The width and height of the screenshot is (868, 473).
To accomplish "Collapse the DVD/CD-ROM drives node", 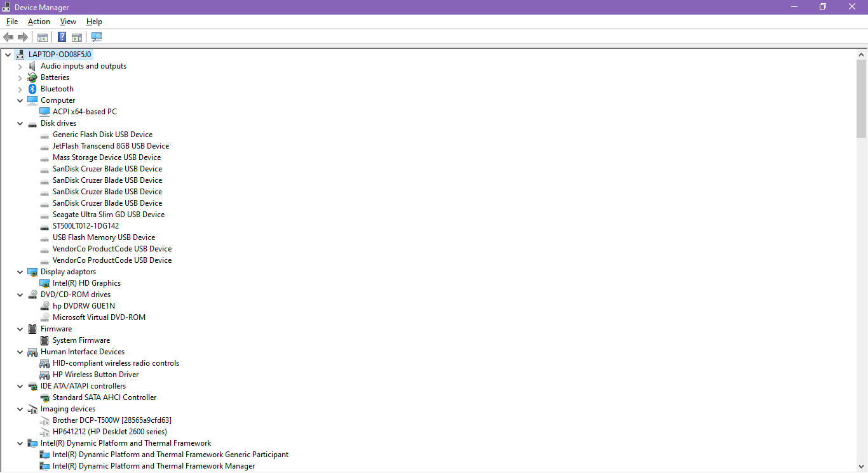I will pos(20,295).
